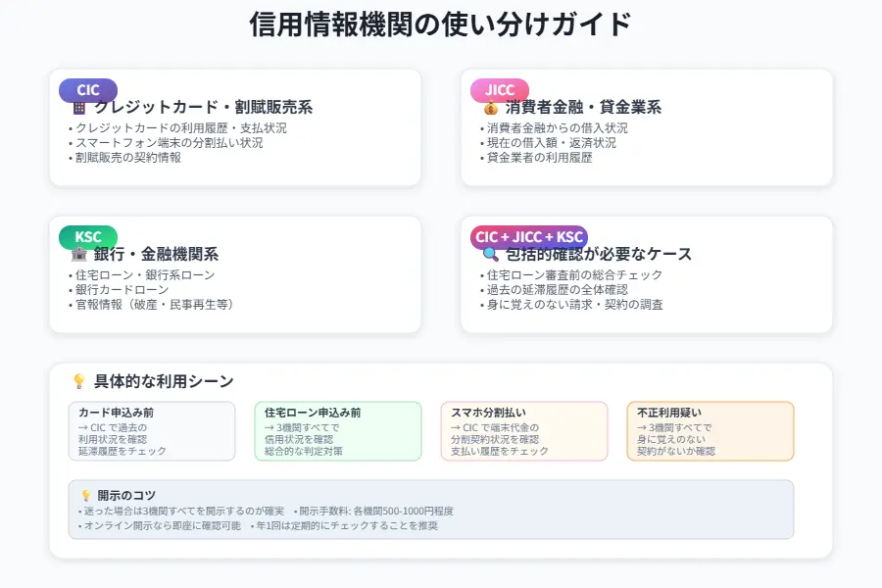This screenshot has width=882, height=588.
Task: Click the tip 年1回は定期的にチェックすることを推奨
Action: click(x=344, y=525)
